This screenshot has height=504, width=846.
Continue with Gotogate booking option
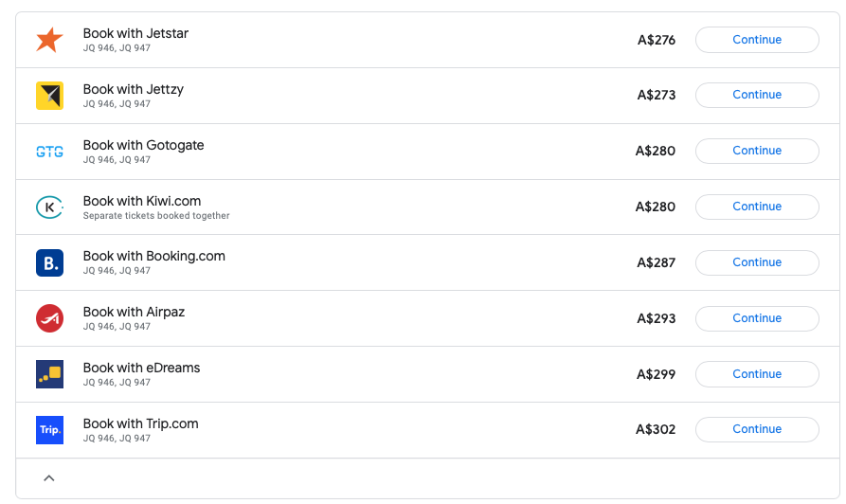coord(756,151)
